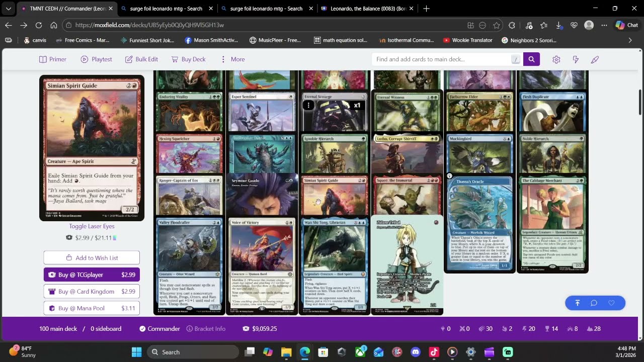Switch to the TMNT CEDH // Commander tab
The image size is (644, 362).
(66, 9)
